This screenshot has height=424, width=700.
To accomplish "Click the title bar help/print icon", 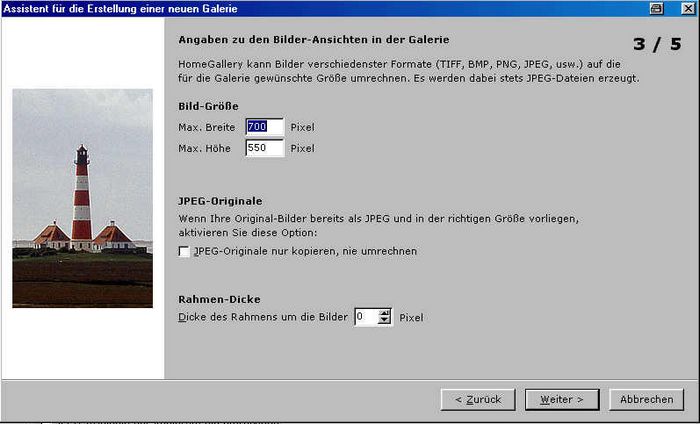I will tap(656, 8).
